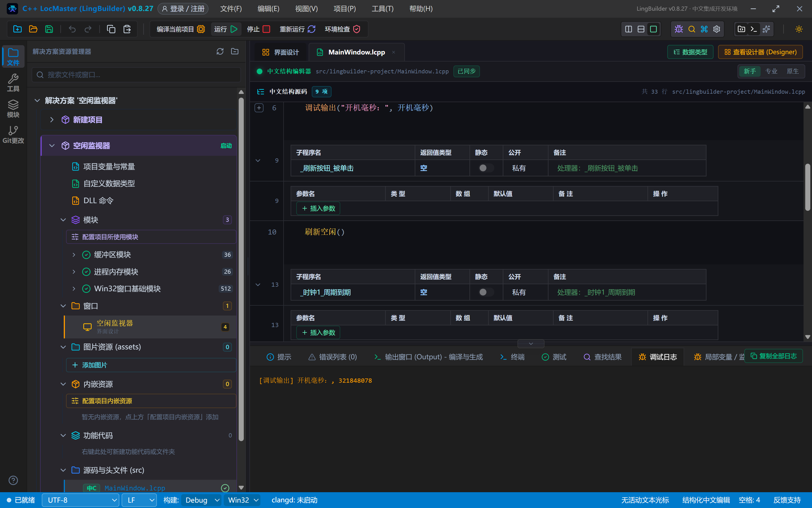Image resolution: width=812 pixels, height=508 pixels.
Task: Click 查看设计器 (Designer) button
Action: 760,52
